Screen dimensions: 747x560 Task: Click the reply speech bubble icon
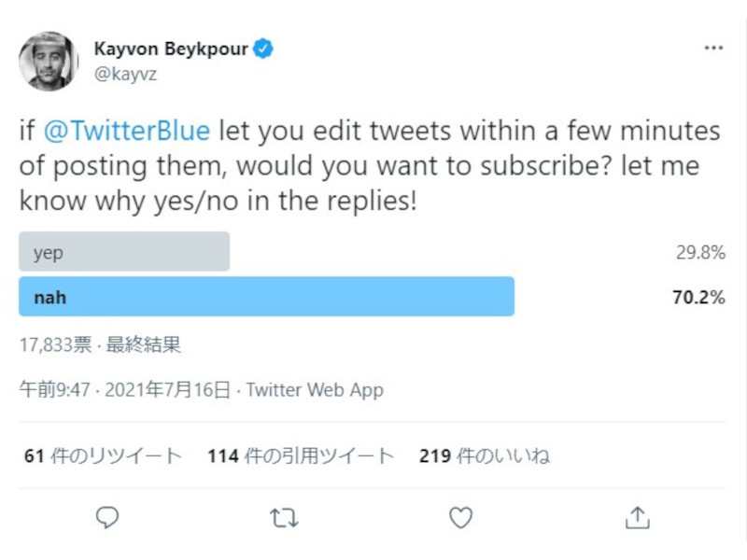[108, 517]
